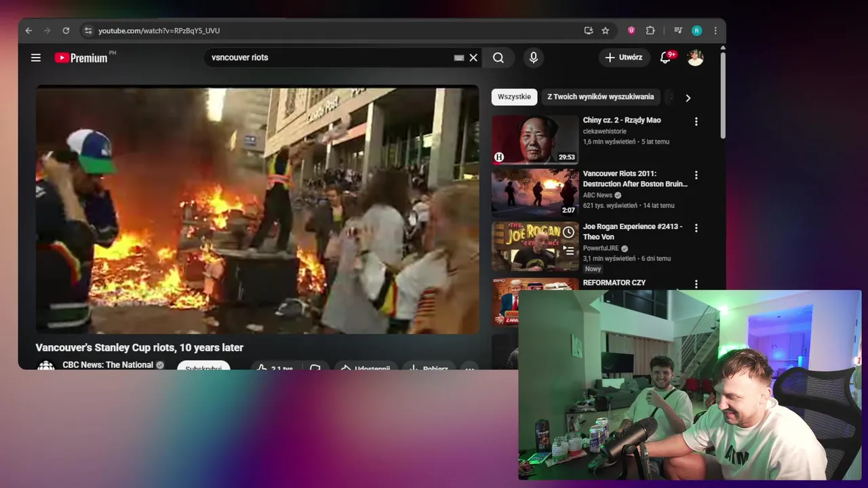
Task: Open 'REFORMATOR CZY' video title
Action: click(x=614, y=283)
